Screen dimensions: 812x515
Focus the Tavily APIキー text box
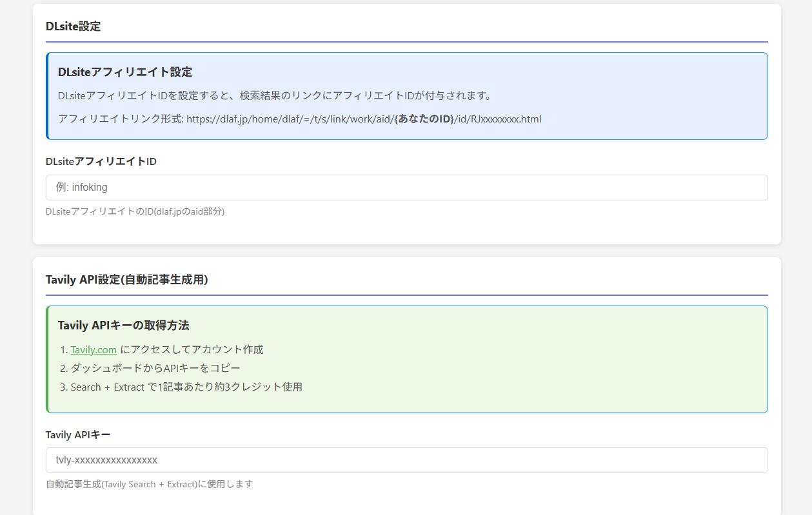point(406,460)
